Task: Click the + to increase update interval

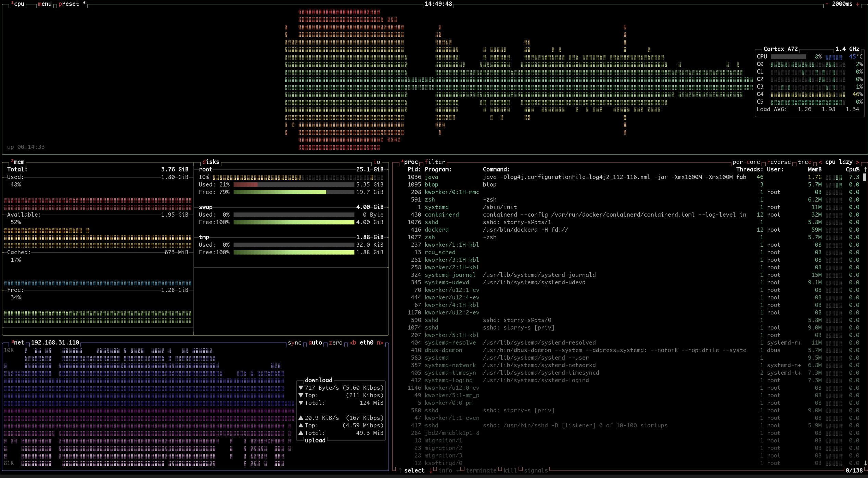Action: click(859, 4)
